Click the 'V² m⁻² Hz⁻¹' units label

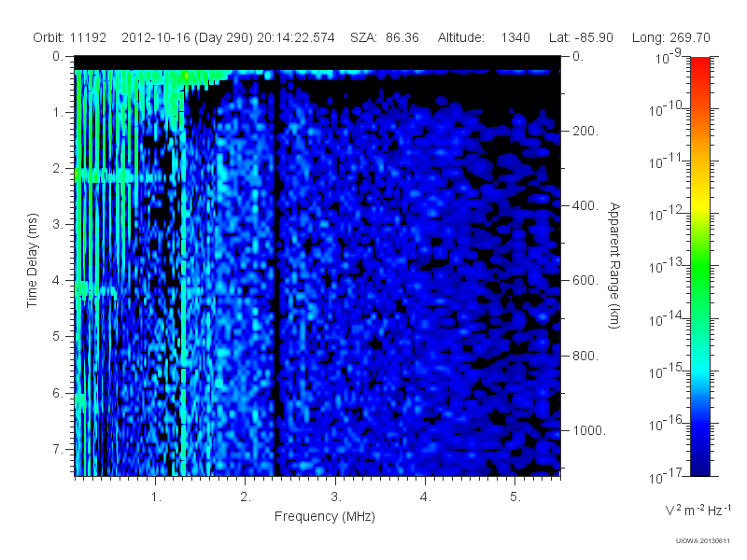tap(698, 510)
